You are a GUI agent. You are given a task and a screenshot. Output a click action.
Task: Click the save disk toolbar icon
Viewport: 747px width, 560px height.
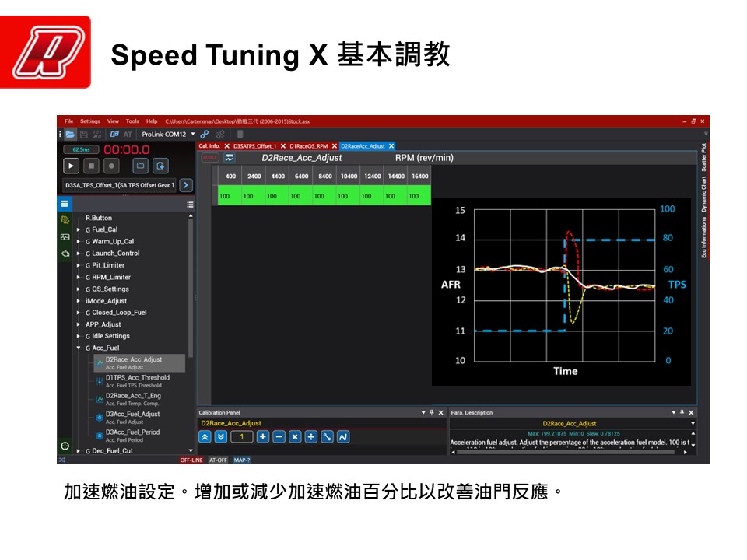tap(84, 135)
